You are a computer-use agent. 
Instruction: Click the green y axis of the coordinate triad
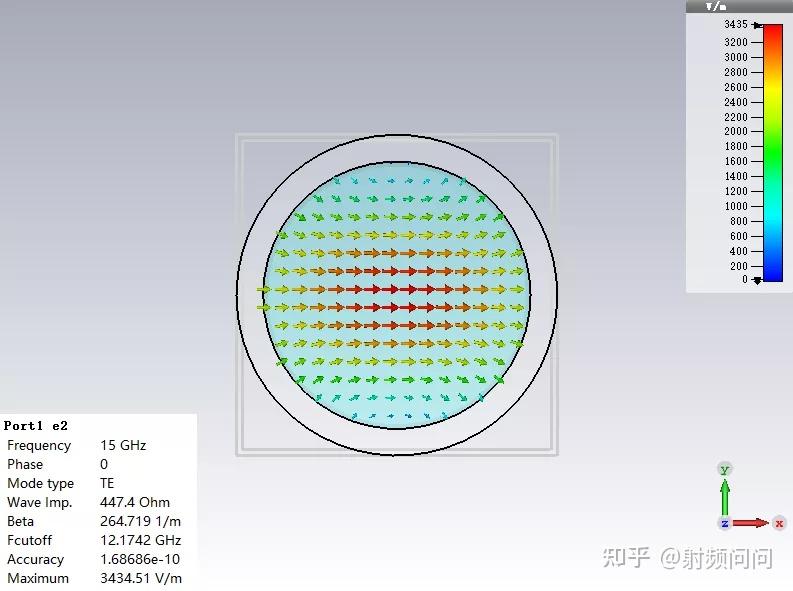(725, 496)
